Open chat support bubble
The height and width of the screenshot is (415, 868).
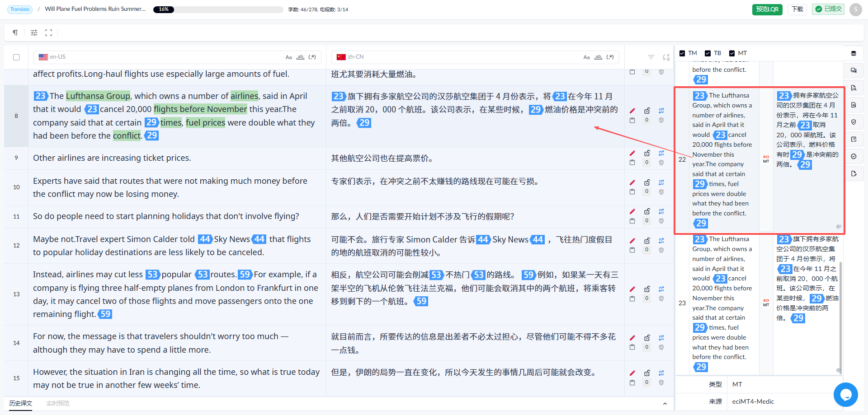click(x=845, y=394)
